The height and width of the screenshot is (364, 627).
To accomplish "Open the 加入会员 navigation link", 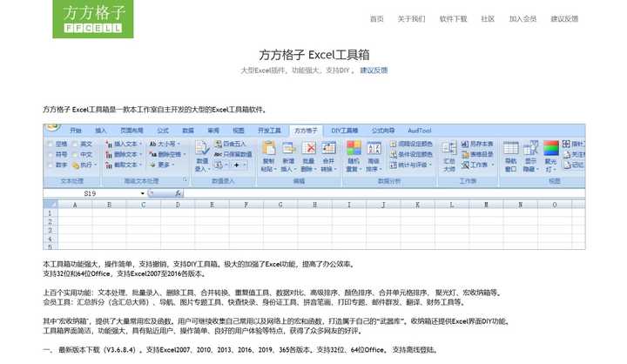I will click(x=522, y=19).
